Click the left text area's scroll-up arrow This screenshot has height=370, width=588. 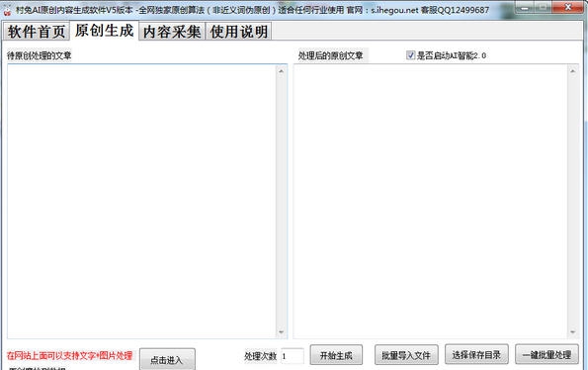point(282,71)
